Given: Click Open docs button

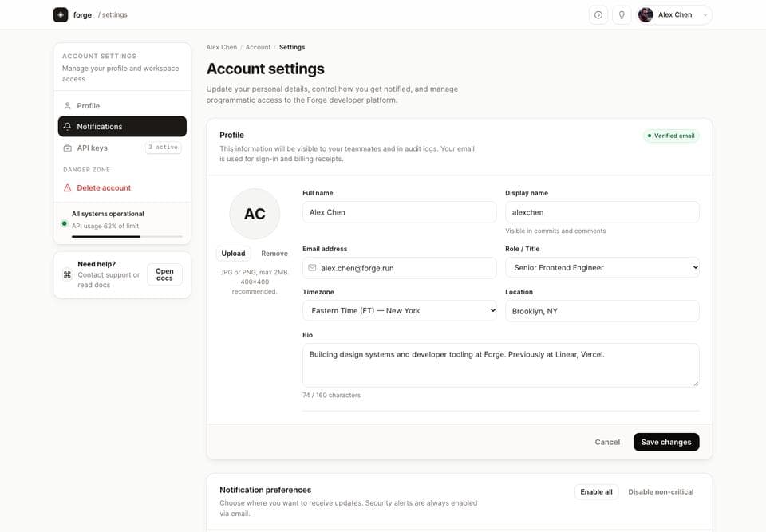Looking at the screenshot, I should coord(164,274).
